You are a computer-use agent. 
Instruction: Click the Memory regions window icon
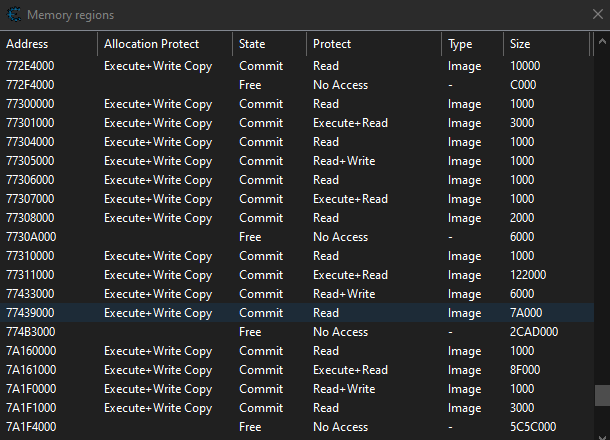click(x=13, y=15)
